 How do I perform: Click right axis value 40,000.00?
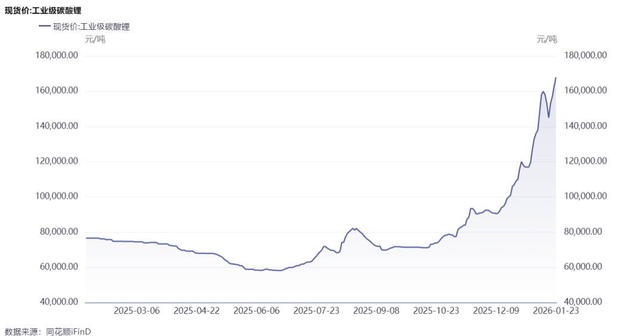point(583,301)
